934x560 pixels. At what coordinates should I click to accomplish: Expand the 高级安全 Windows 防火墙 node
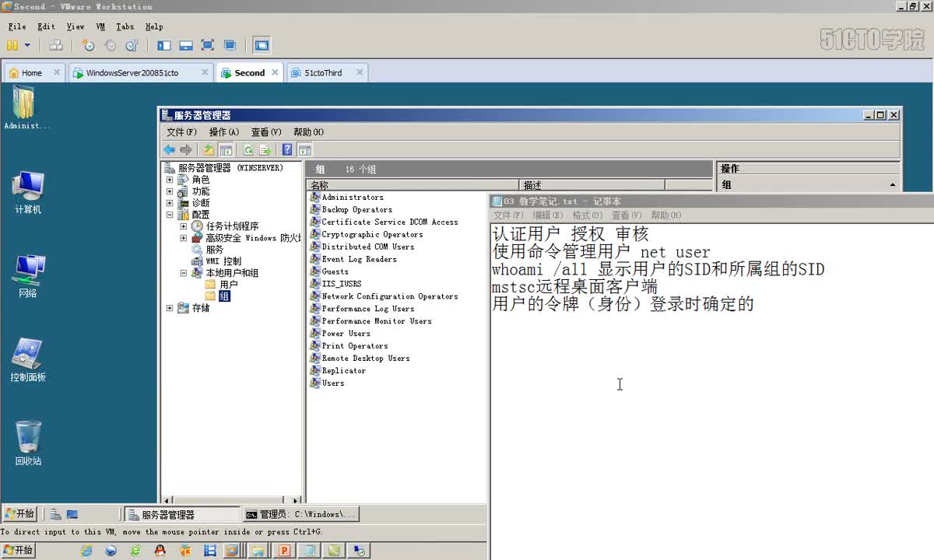184,238
